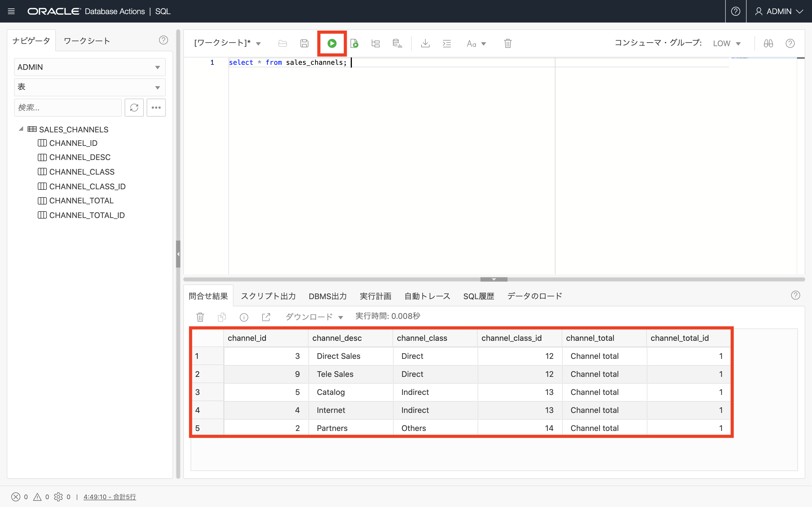This screenshot has height=507, width=812.
Task: Run the SQL statement with green play button
Action: coord(332,43)
